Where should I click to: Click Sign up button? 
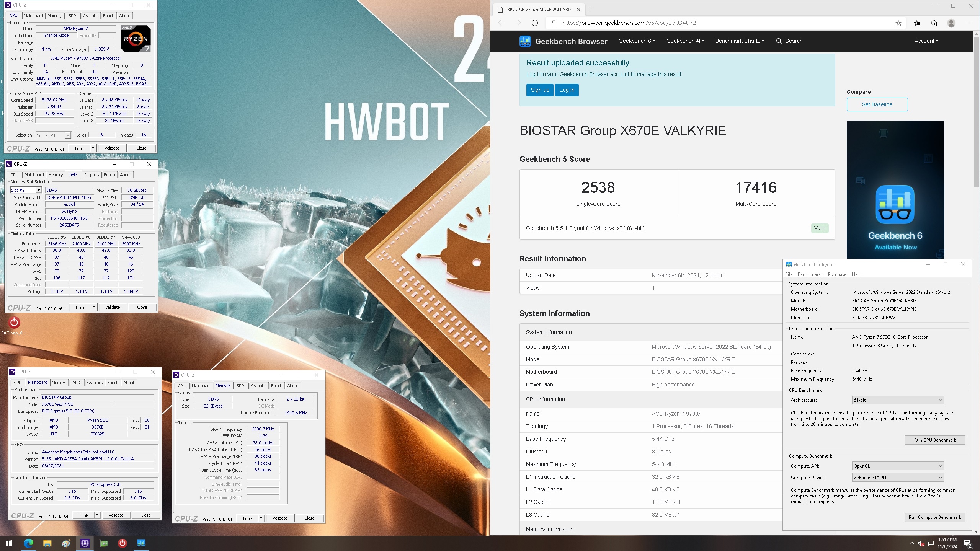point(540,90)
